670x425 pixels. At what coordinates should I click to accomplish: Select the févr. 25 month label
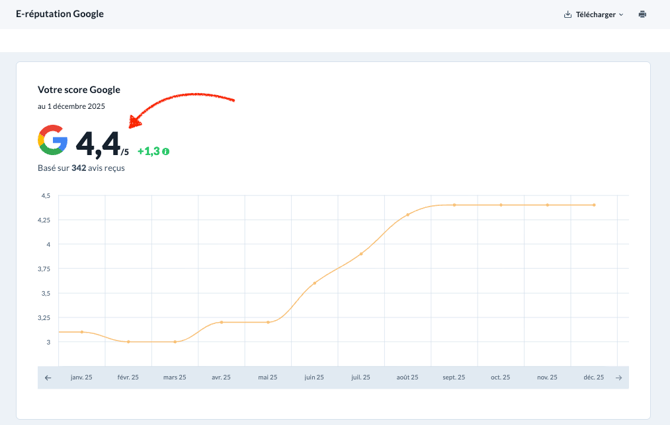[128, 377]
